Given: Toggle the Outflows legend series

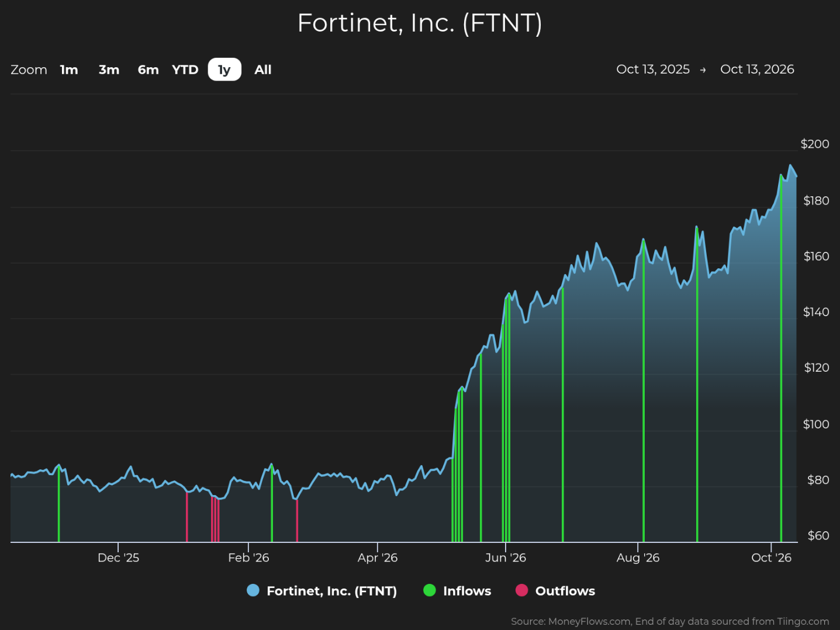Looking at the screenshot, I should [x=555, y=591].
